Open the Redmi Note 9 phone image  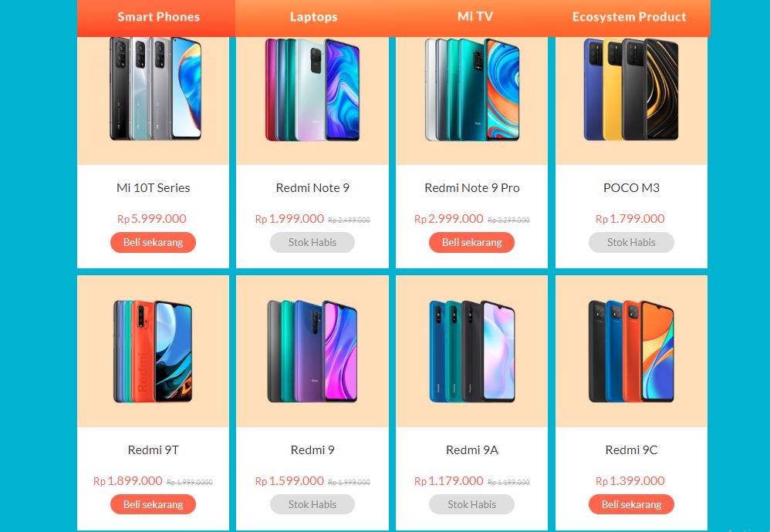coord(312,89)
